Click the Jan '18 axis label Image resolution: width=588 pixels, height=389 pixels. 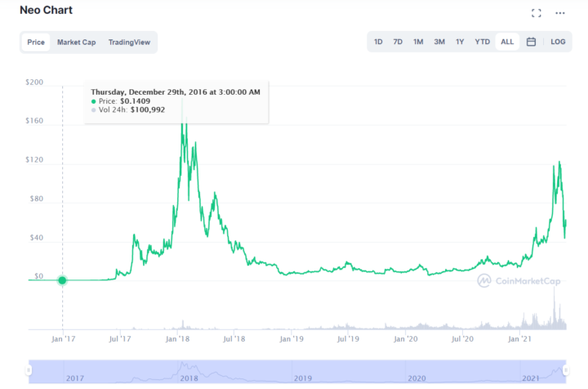[x=177, y=339]
